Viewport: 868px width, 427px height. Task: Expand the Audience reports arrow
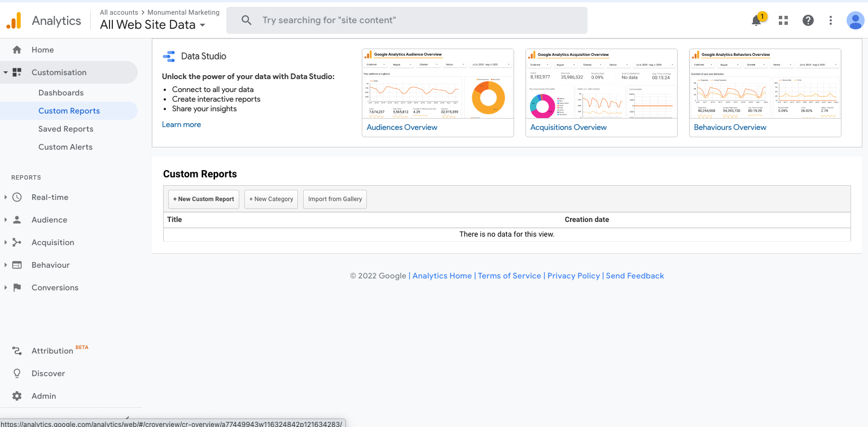pos(5,220)
